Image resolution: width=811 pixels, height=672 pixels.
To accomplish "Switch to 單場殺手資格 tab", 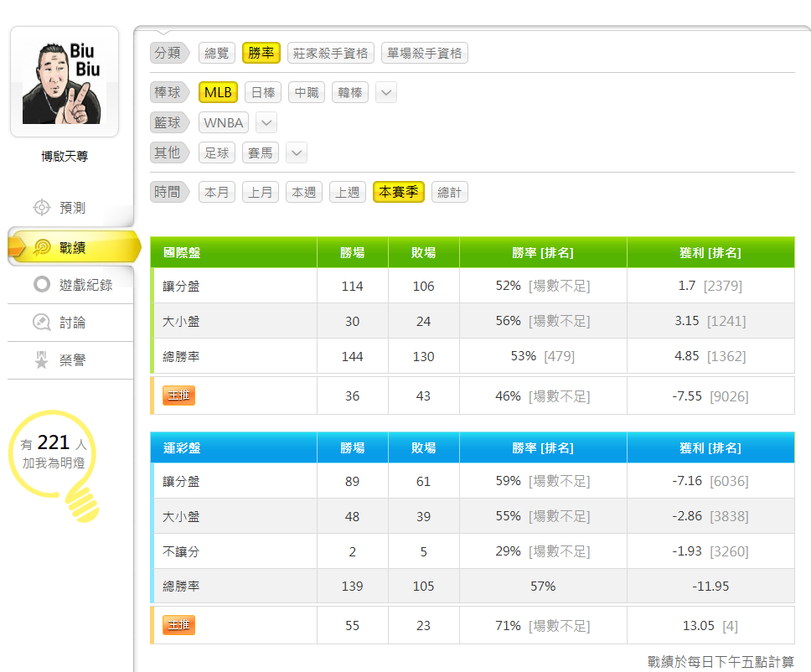I will point(425,53).
